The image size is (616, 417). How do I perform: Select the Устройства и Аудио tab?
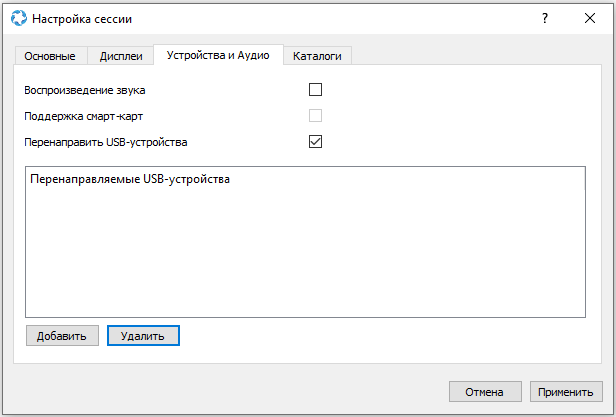pos(218,55)
